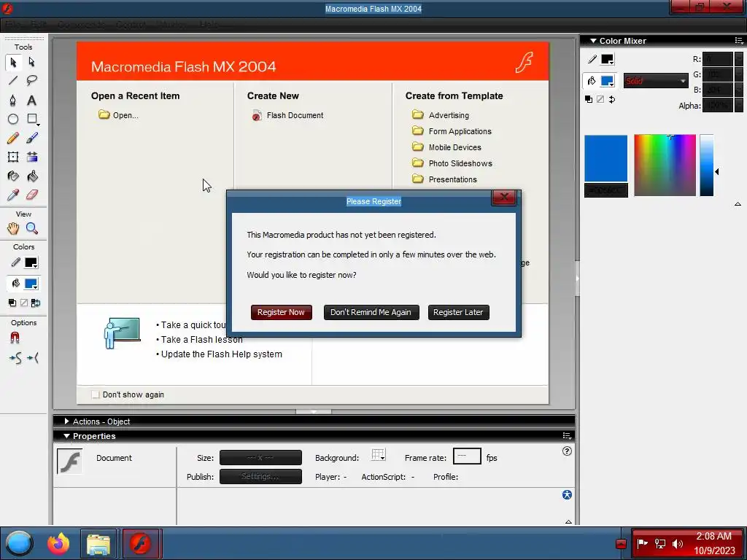This screenshot has width=747, height=560.
Task: Select the Zoom magnifier tool
Action: [x=32, y=228]
